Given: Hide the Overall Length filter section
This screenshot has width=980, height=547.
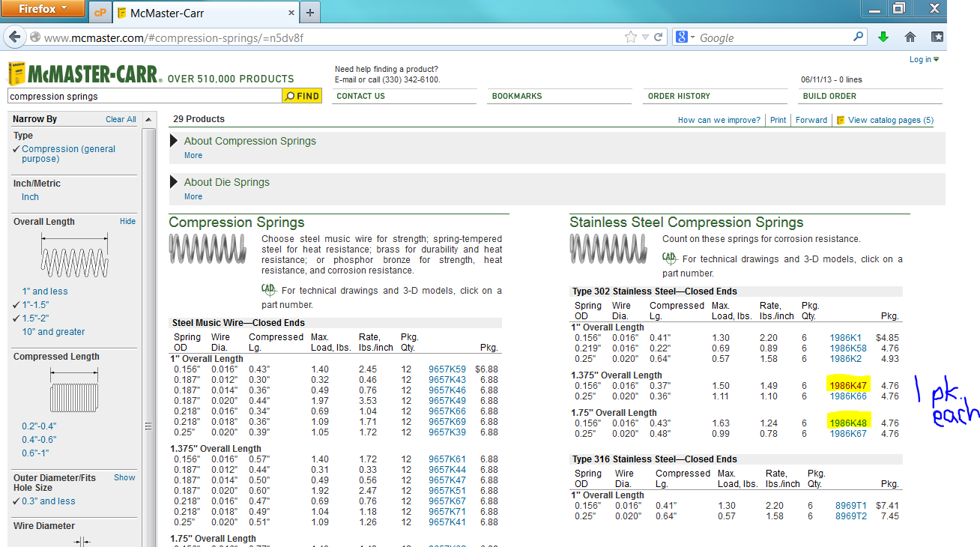Looking at the screenshot, I should tap(128, 221).
